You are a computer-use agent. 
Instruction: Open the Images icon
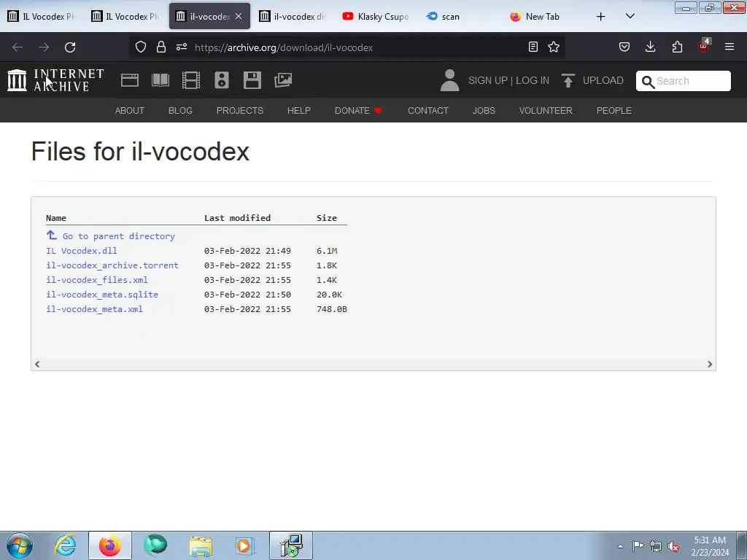pyautogui.click(x=283, y=80)
